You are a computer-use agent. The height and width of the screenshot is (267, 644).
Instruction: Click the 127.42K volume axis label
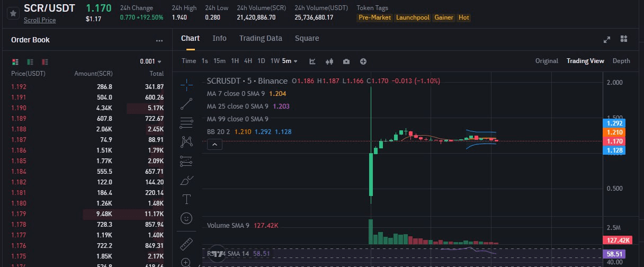click(x=618, y=240)
